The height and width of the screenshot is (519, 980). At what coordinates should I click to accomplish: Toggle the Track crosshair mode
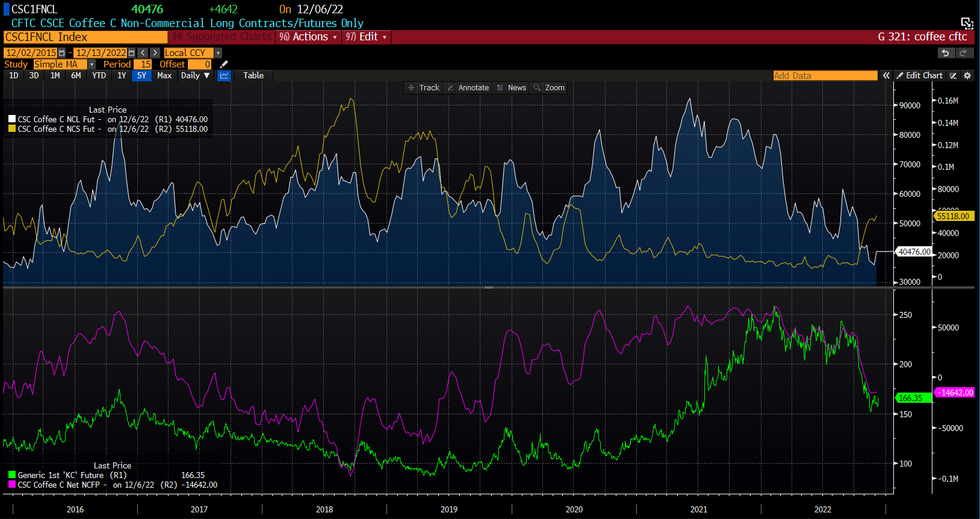coord(424,88)
